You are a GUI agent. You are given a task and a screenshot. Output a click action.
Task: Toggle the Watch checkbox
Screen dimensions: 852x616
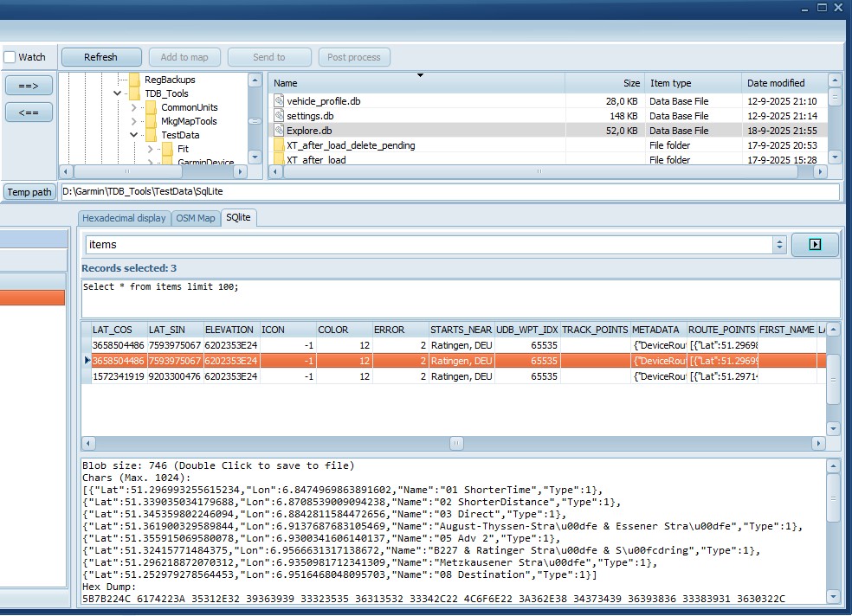pos(10,57)
